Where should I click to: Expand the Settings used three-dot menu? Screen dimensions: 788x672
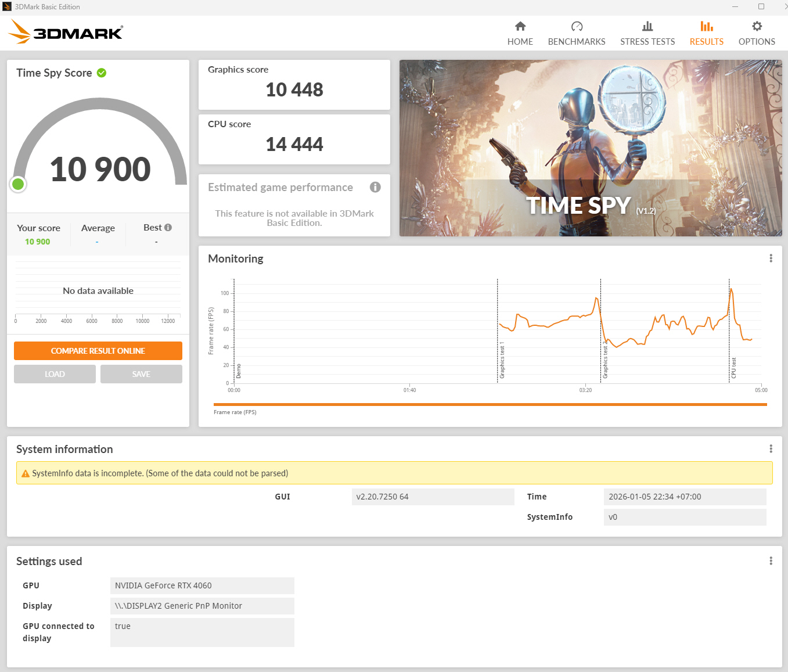pos(771,561)
